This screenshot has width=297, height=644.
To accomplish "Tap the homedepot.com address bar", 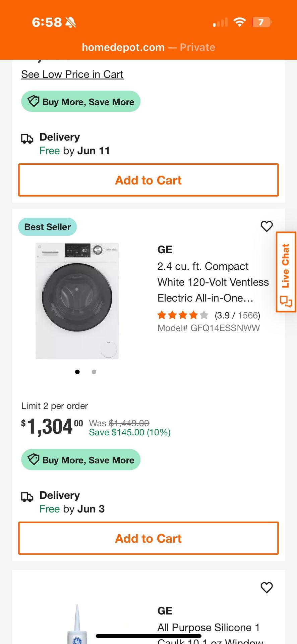I will click(x=148, y=47).
